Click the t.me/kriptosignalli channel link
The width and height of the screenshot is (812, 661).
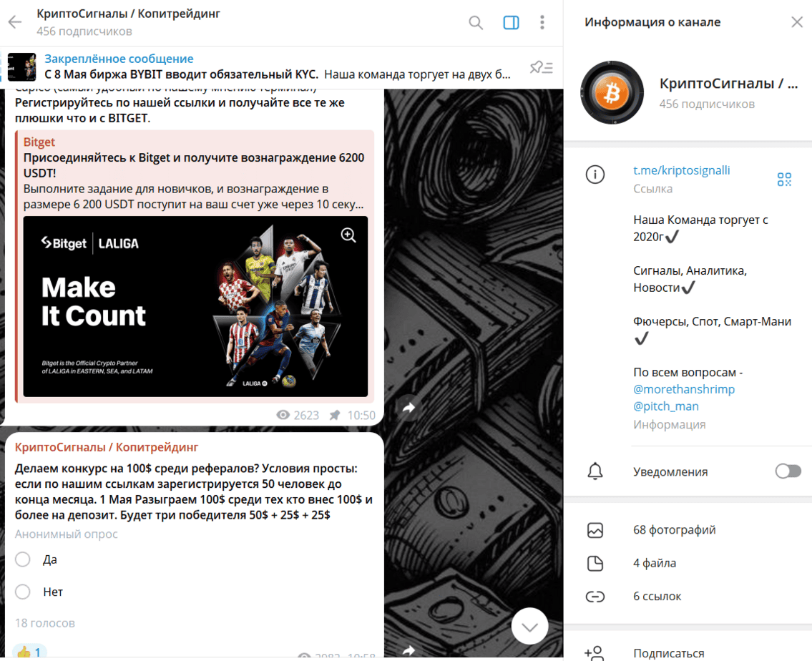click(681, 170)
